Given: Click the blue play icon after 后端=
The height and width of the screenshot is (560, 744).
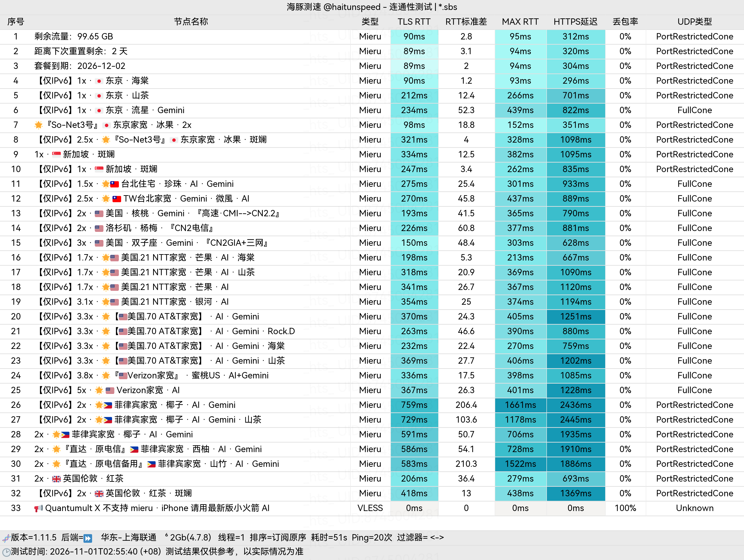Looking at the screenshot, I should pos(88,538).
